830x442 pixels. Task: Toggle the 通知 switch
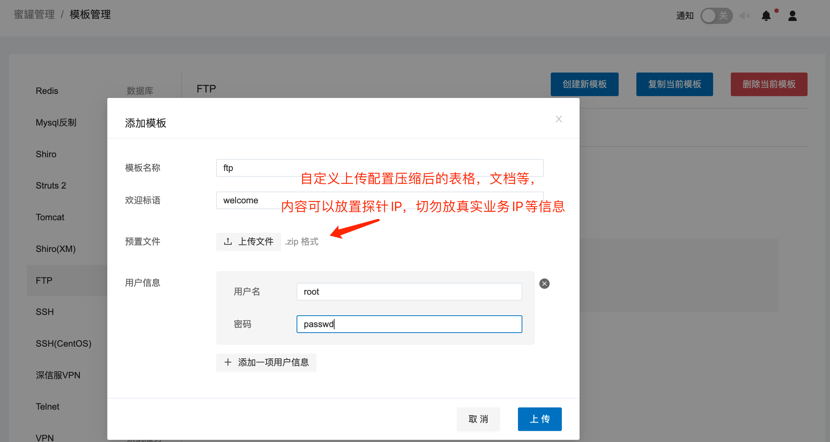715,16
